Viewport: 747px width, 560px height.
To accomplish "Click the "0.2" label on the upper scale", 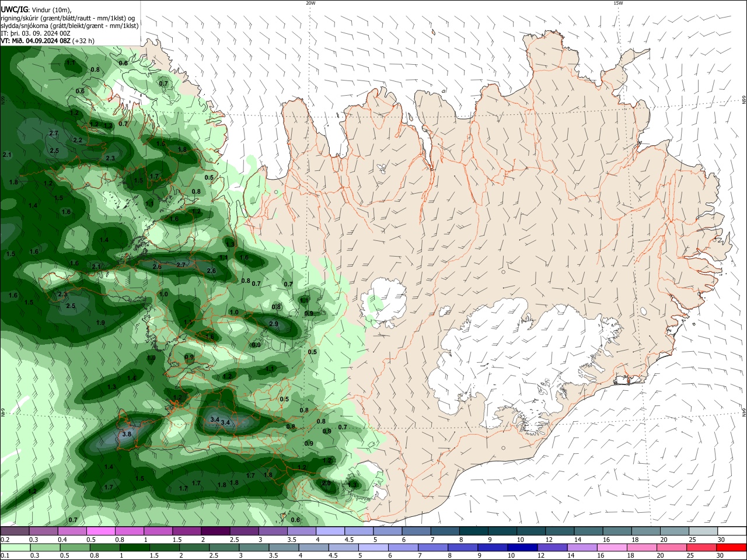I will [x=5, y=540].
